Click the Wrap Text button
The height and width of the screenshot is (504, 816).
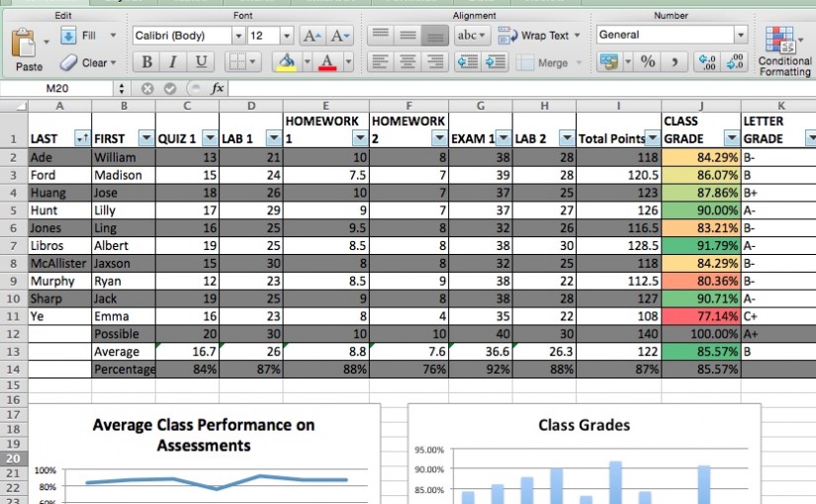[x=534, y=36]
